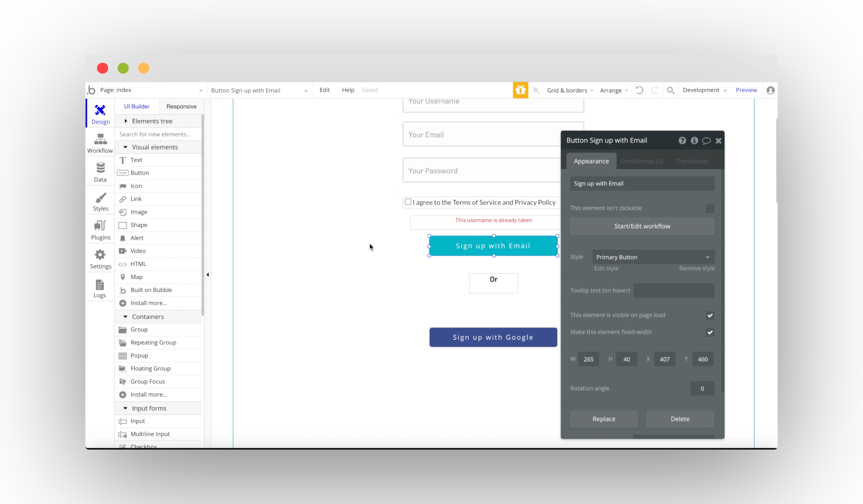This screenshot has width=863, height=504.
Task: Toggle 'This element isn't clickable' checkbox
Action: coord(710,208)
